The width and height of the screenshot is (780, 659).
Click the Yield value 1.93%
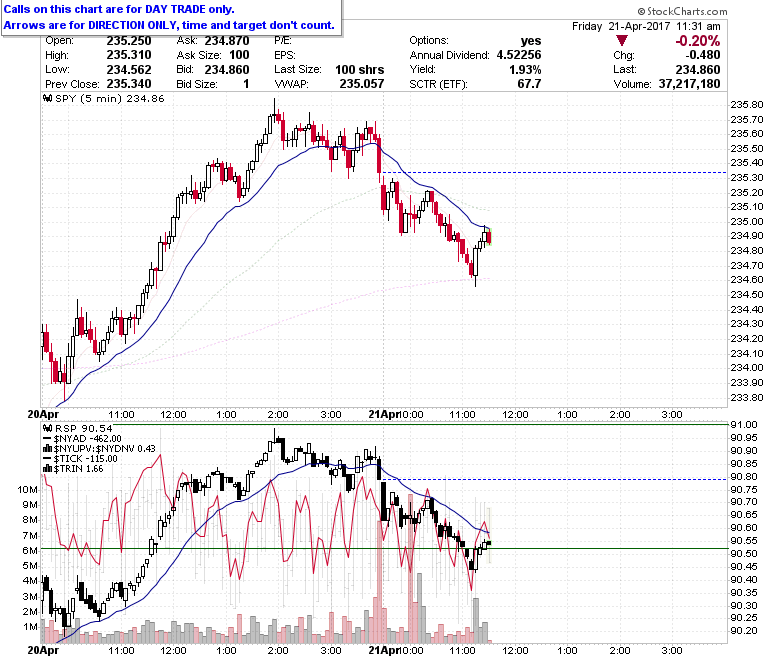coord(525,70)
